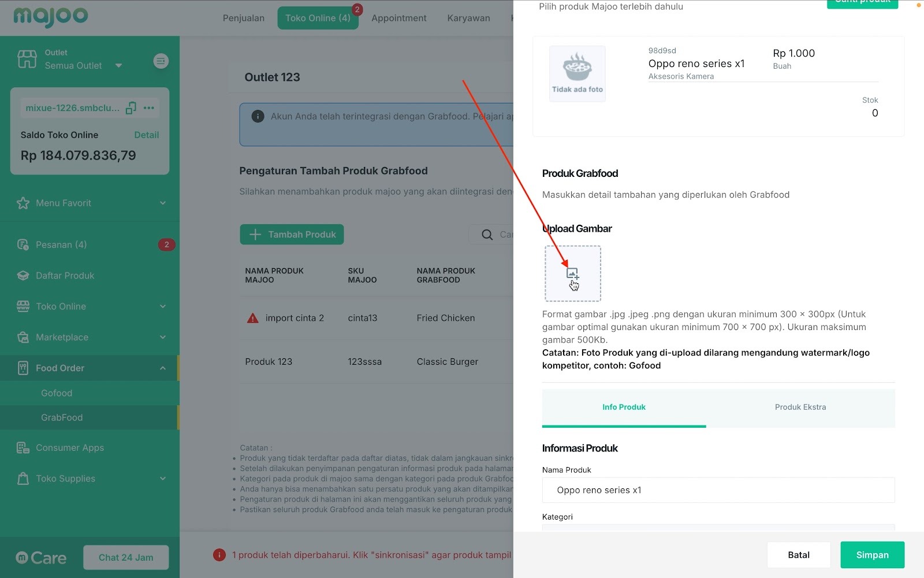Screen dimensions: 924x578
Task: Click the info icon in Grabfood banner
Action: (x=258, y=116)
